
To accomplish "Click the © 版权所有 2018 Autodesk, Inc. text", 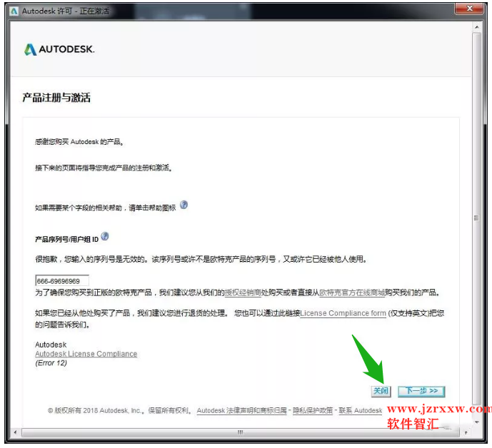I will [94, 410].
